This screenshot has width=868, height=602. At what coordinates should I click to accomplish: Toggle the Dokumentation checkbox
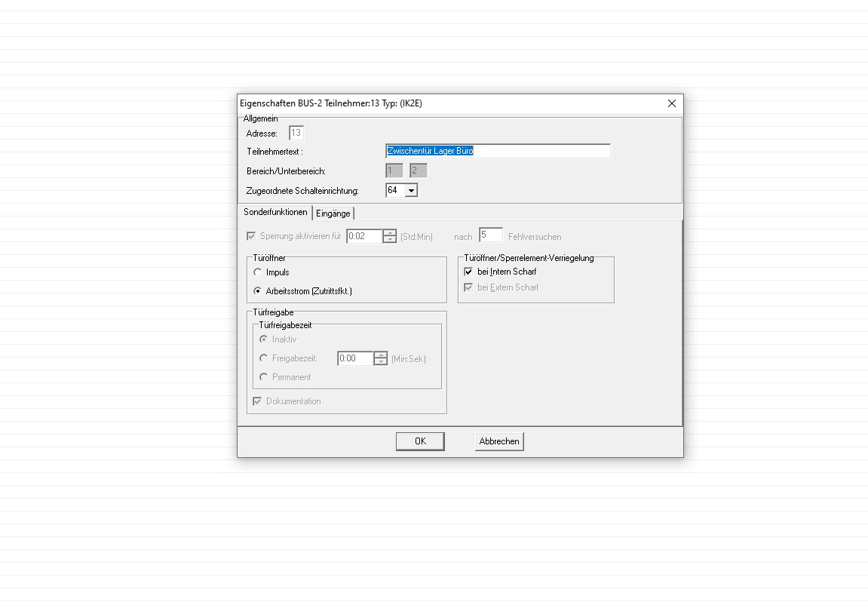pyautogui.click(x=257, y=401)
